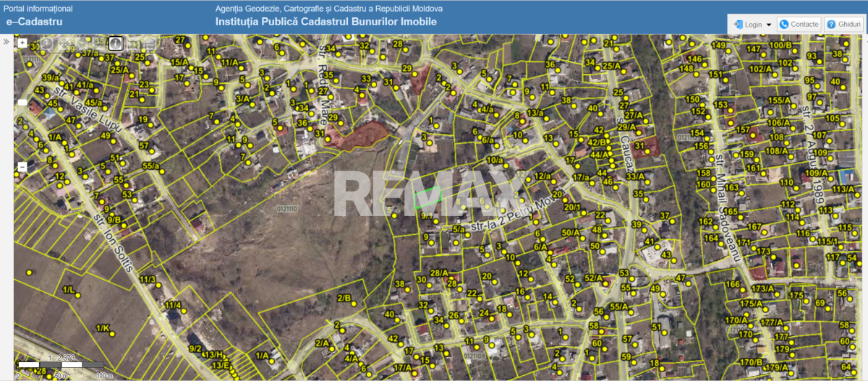Click the e-Cadastru portal title
The image size is (868, 386).
34,22
